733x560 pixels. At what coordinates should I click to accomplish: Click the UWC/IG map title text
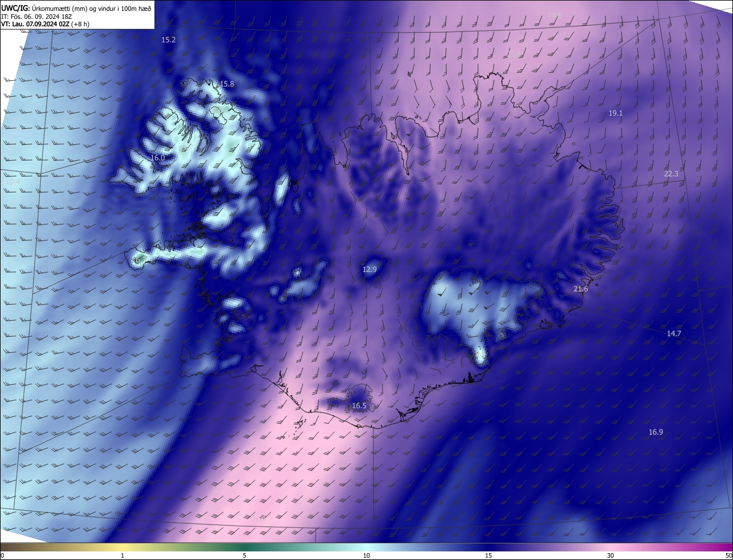[x=76, y=8]
